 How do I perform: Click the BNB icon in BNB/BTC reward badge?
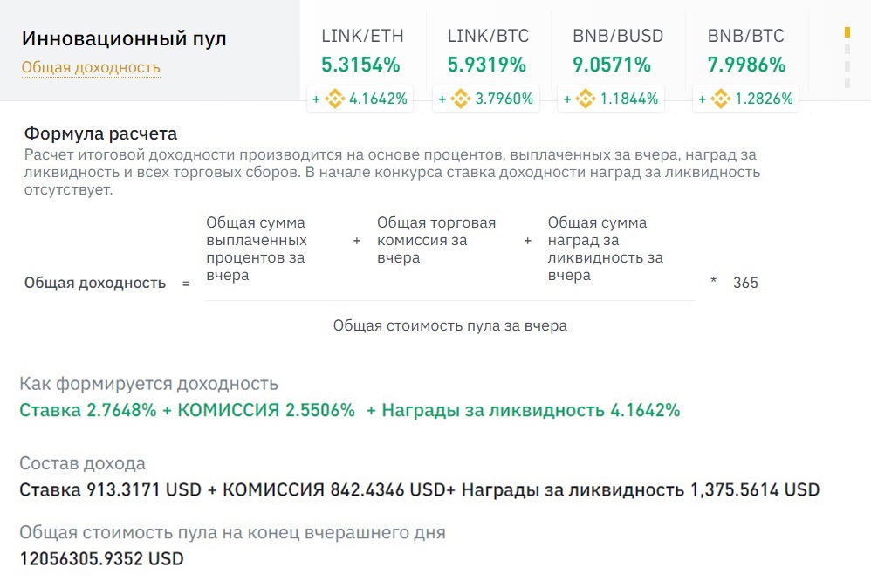tap(721, 99)
